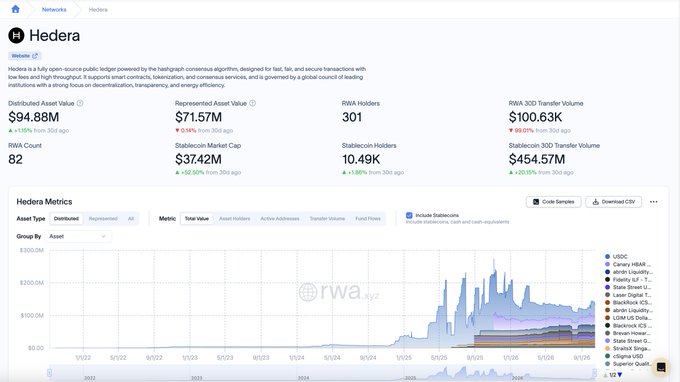The height and width of the screenshot is (382, 680).
Task: Switch metric to Active Addresses
Action: coord(280,219)
